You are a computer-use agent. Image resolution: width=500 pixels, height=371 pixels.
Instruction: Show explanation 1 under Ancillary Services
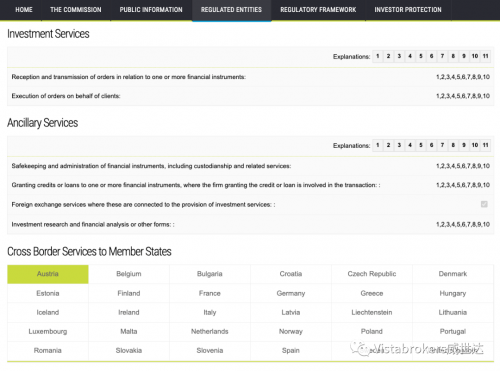tap(378, 145)
